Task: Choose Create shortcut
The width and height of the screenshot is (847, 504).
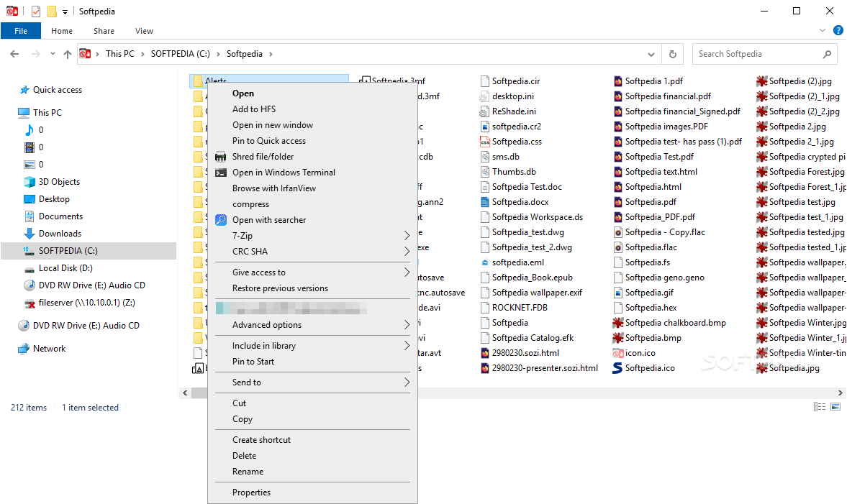Action: [x=261, y=440]
